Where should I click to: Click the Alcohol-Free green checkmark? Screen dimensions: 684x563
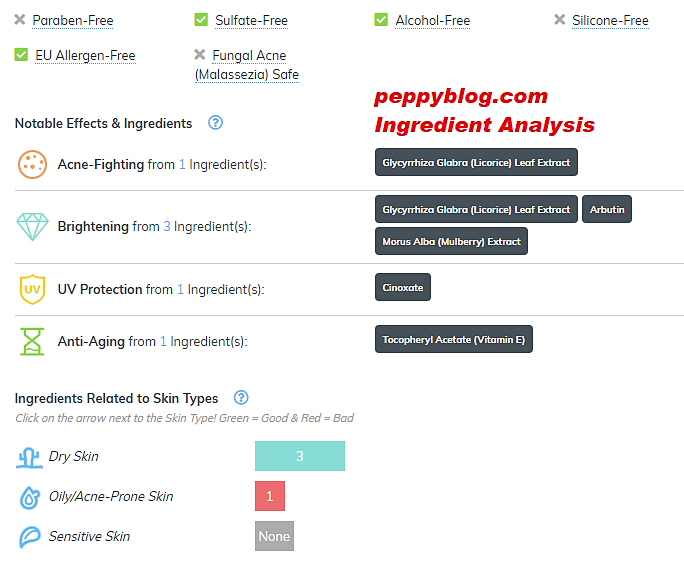click(x=381, y=20)
